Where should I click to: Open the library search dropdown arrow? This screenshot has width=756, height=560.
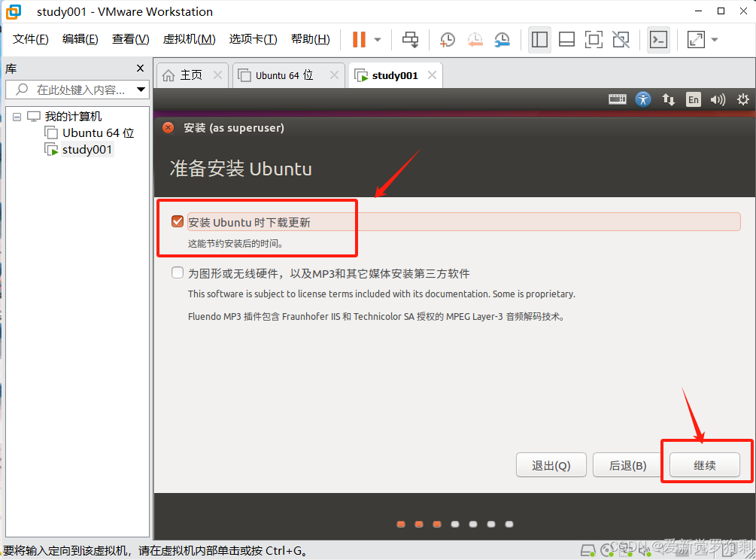(141, 90)
